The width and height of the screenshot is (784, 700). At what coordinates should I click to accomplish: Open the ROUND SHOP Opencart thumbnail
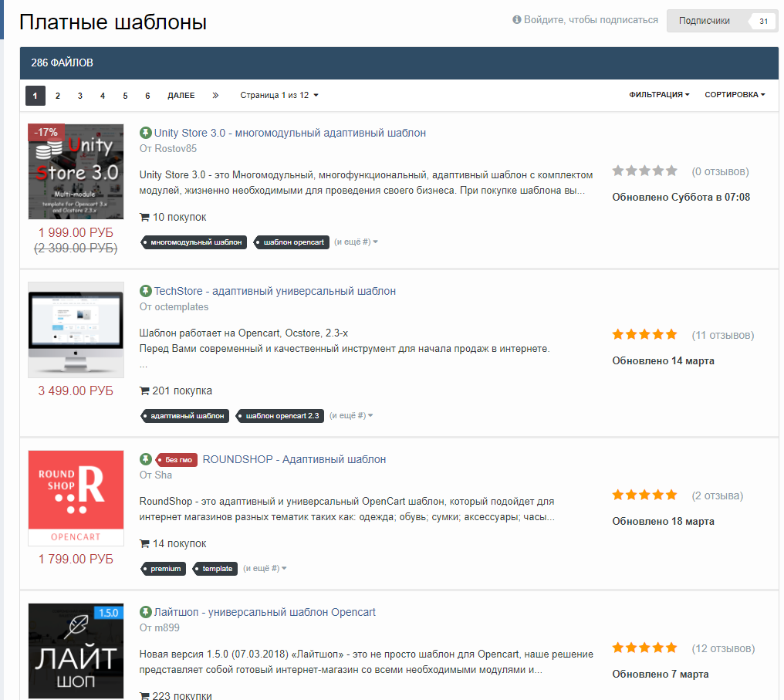(76, 498)
